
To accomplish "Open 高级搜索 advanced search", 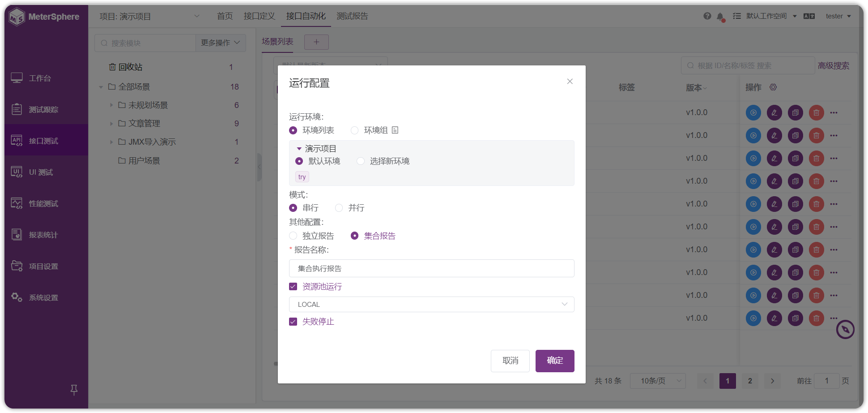I will (834, 66).
